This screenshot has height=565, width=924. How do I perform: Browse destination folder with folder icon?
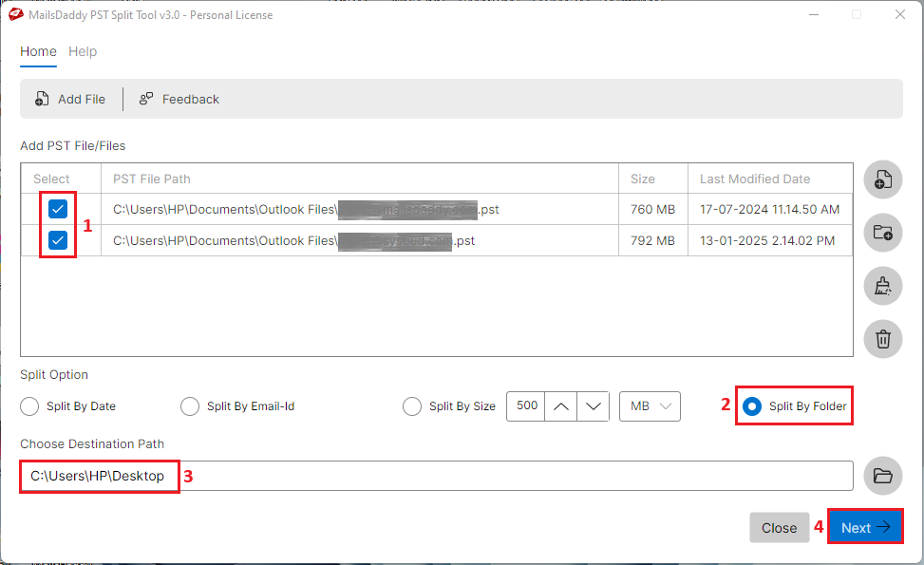tap(883, 476)
